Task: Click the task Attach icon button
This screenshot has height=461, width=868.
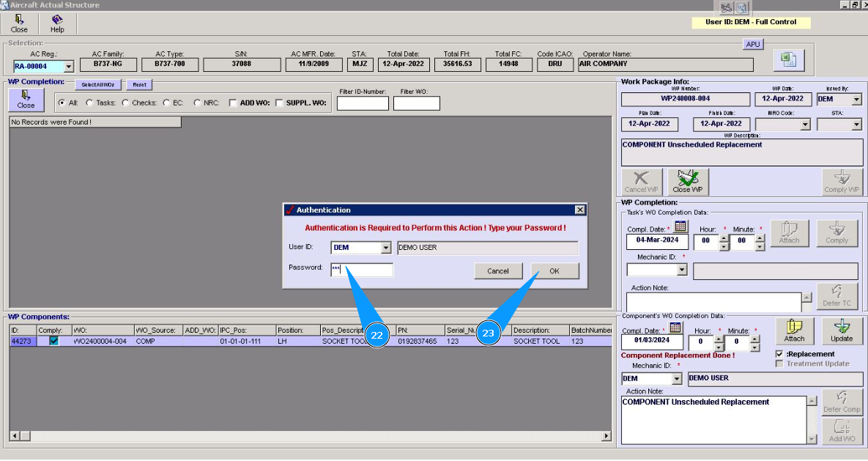Action: pyautogui.click(x=790, y=233)
